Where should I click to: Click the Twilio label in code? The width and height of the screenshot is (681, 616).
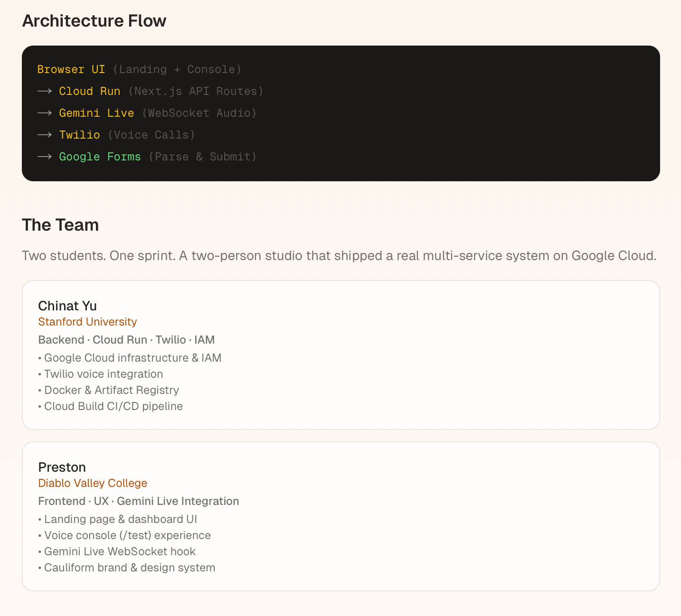pos(79,135)
